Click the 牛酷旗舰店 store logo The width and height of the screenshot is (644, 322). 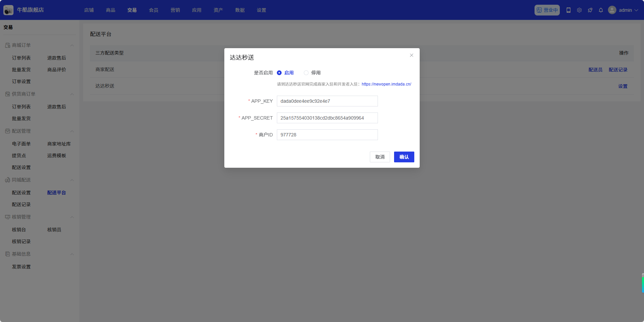tap(8, 10)
